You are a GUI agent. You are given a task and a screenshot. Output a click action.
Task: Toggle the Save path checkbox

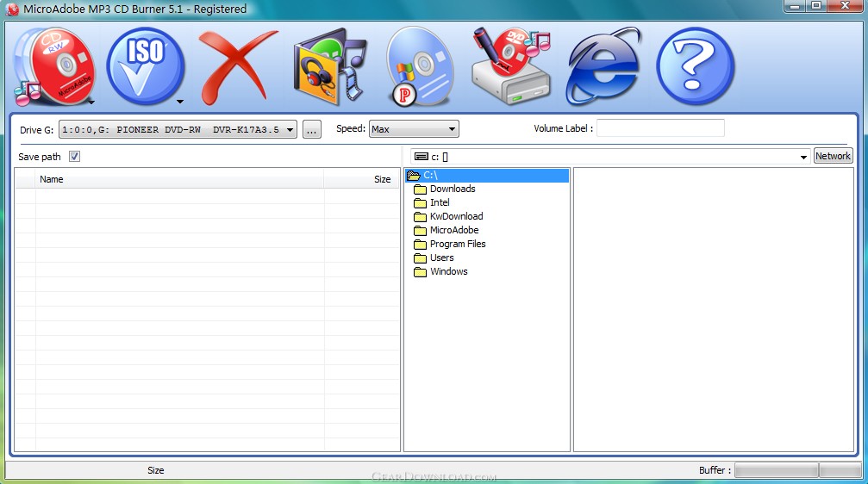(x=74, y=157)
